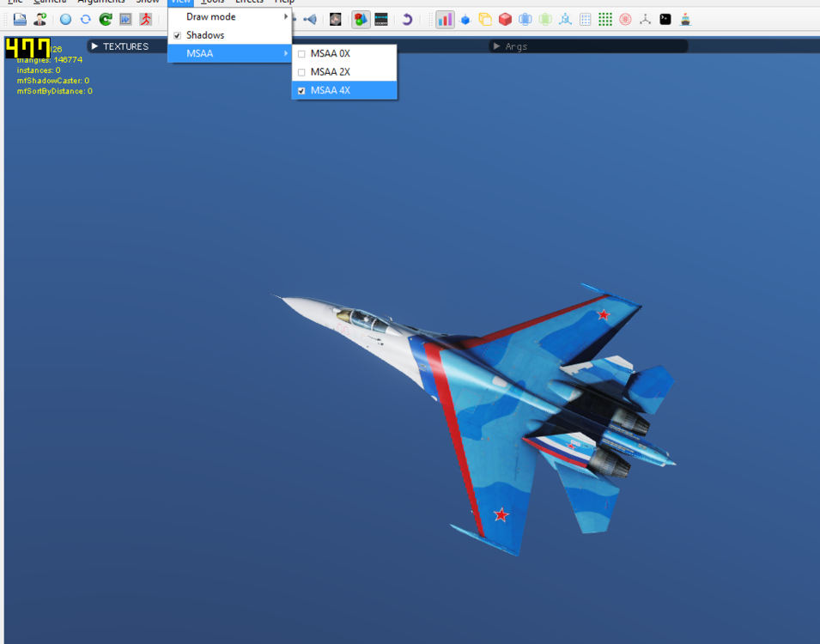Click the purple undo arrow icon

coord(407,20)
